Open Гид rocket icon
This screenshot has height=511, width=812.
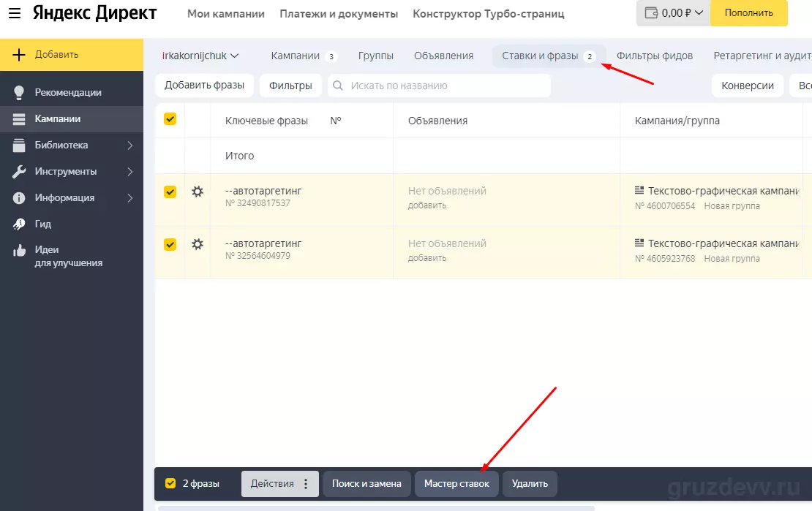(x=18, y=224)
